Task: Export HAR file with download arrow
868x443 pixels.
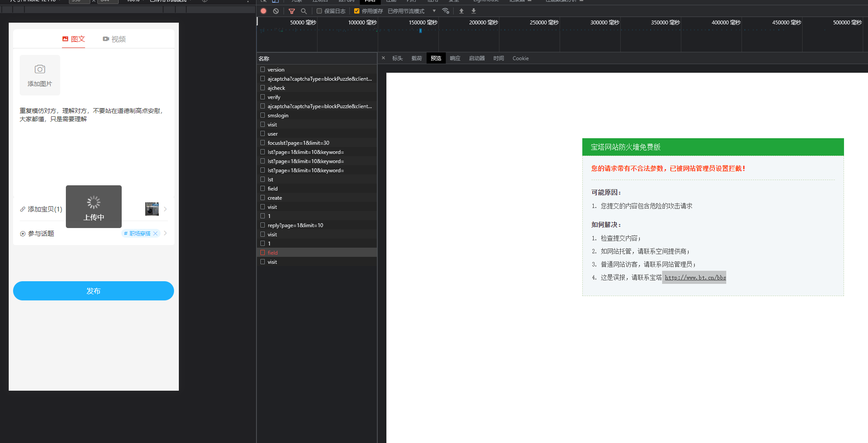Action: [x=474, y=11]
